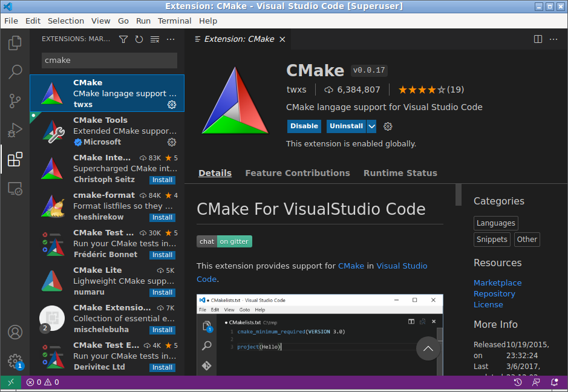Click the scroll-to-top arrow button
The width and height of the screenshot is (568, 392).
[428, 348]
